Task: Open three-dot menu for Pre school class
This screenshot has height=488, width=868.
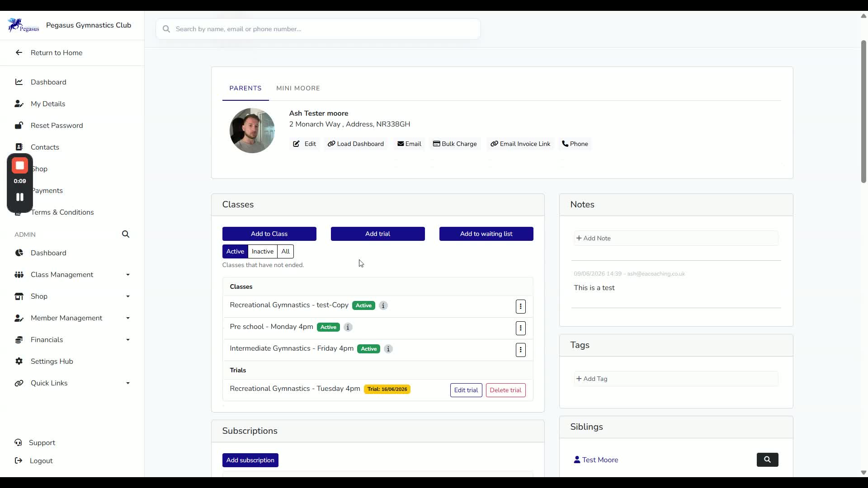Action: coord(520,328)
